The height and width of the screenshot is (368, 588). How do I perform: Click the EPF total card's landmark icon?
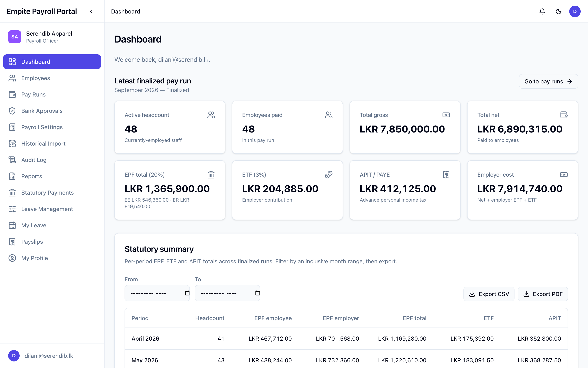pyautogui.click(x=211, y=175)
